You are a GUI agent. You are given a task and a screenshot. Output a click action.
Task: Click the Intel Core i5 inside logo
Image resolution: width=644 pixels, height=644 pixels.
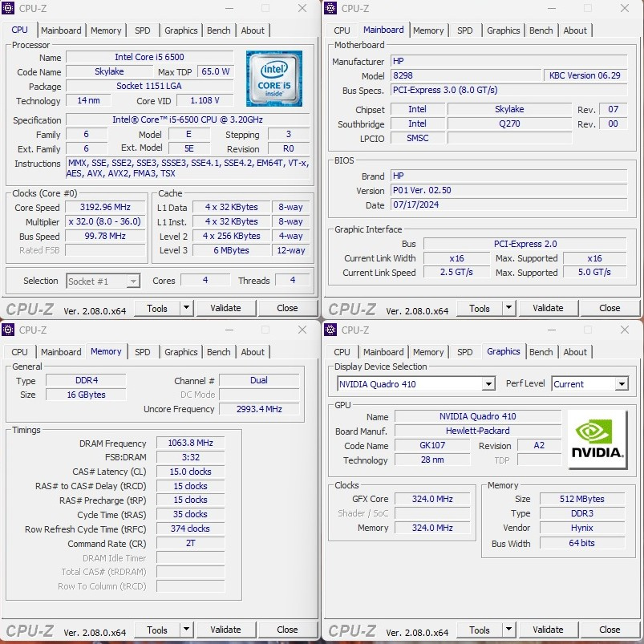coord(273,79)
